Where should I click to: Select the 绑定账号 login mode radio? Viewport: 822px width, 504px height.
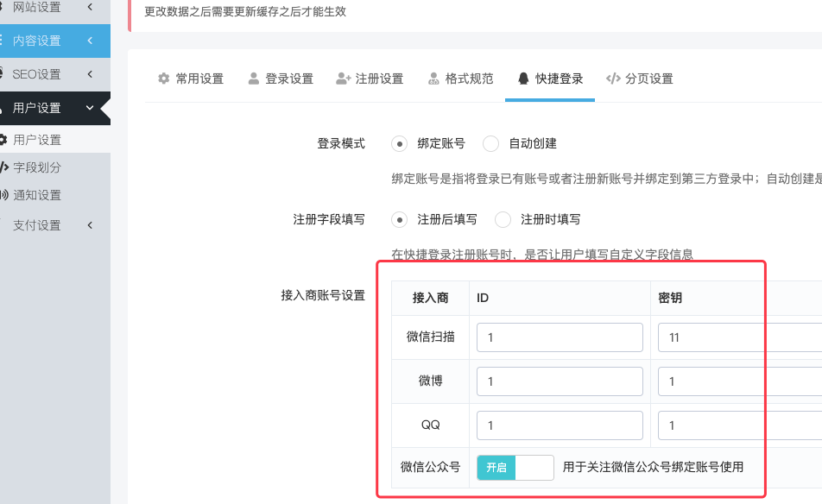point(400,143)
